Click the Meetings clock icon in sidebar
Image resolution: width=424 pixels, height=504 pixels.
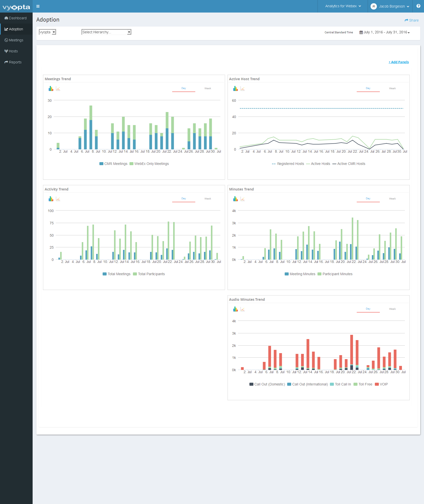point(6,40)
